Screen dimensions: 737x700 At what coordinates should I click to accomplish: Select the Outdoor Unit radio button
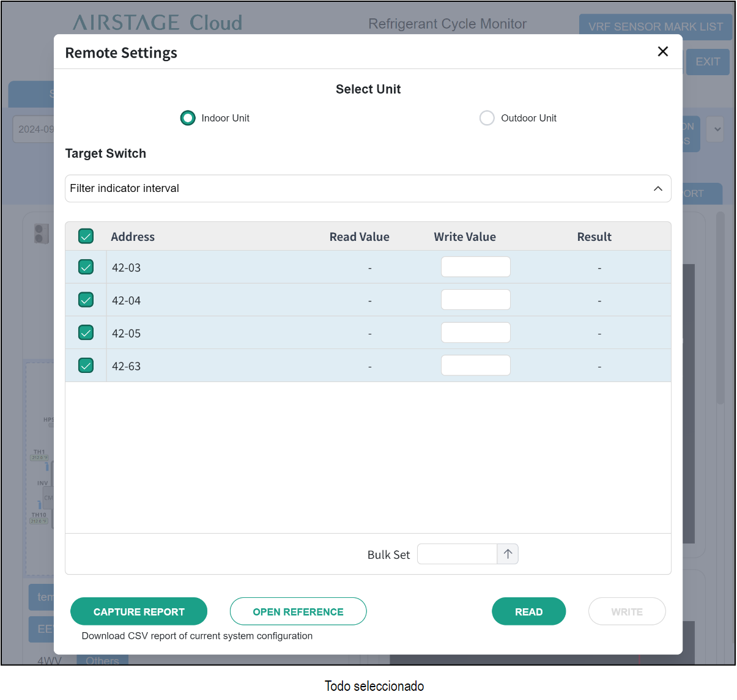tap(487, 118)
